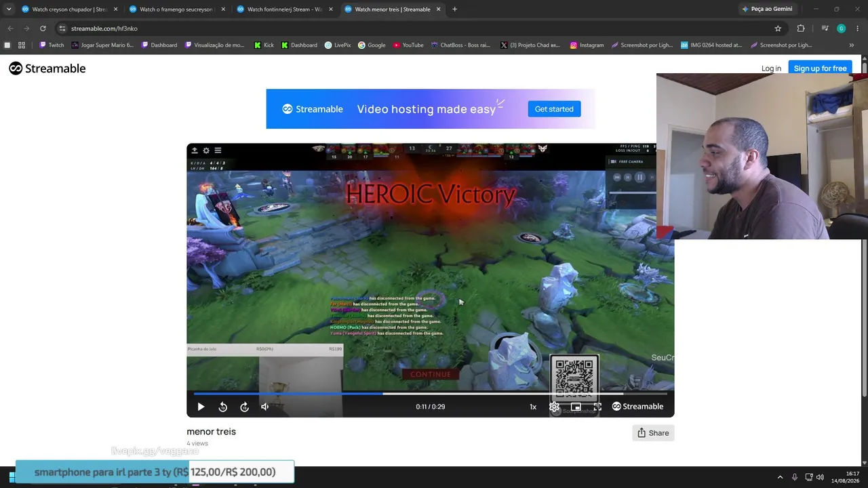Image resolution: width=868 pixels, height=488 pixels.
Task: Open the Chrome profile avatar
Action: [841, 28]
